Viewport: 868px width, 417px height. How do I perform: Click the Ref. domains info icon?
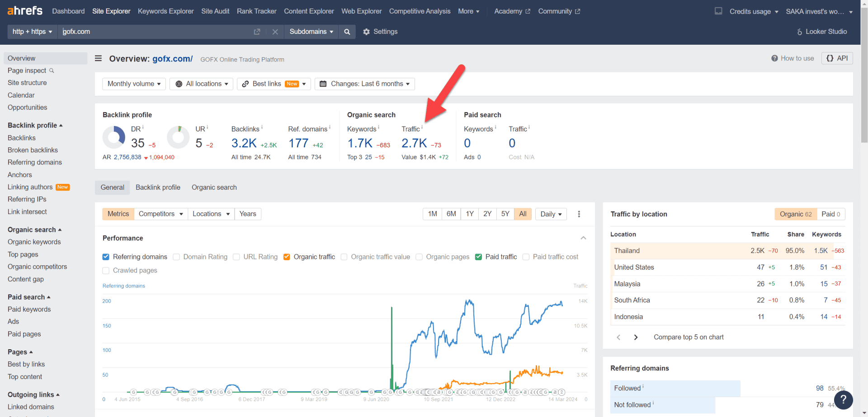pos(330,127)
